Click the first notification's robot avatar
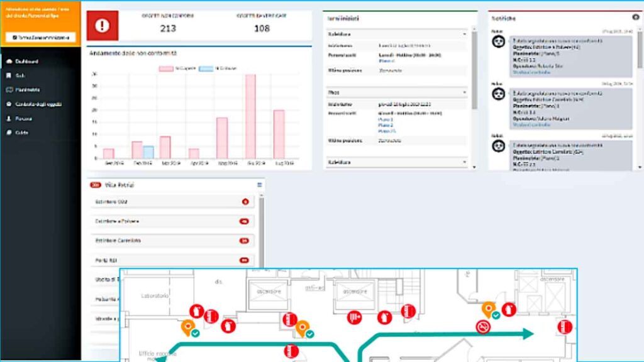Image resolution: width=644 pixels, height=362 pixels. coord(498,41)
